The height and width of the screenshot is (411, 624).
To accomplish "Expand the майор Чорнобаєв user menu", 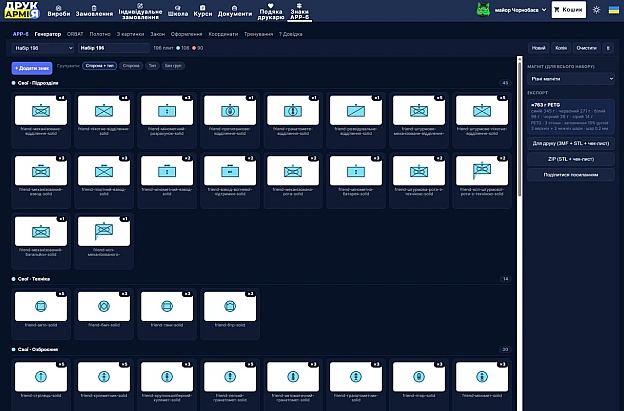I will click(x=520, y=10).
